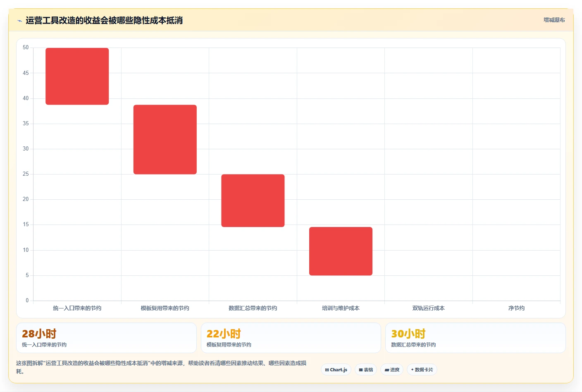582x392 pixels.
Task: Click the y-axis value 10
Action: pyautogui.click(x=26, y=250)
